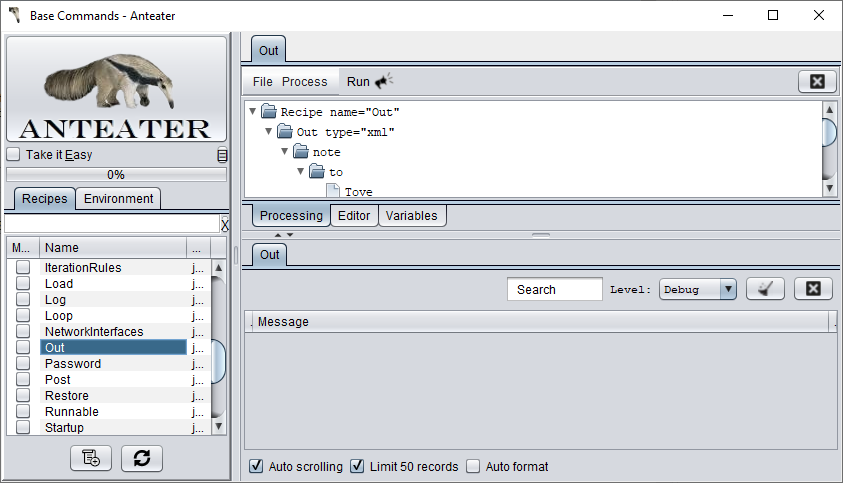843x483 pixels.
Task: Check the IterationRules recipe checkbox
Action: (23, 267)
